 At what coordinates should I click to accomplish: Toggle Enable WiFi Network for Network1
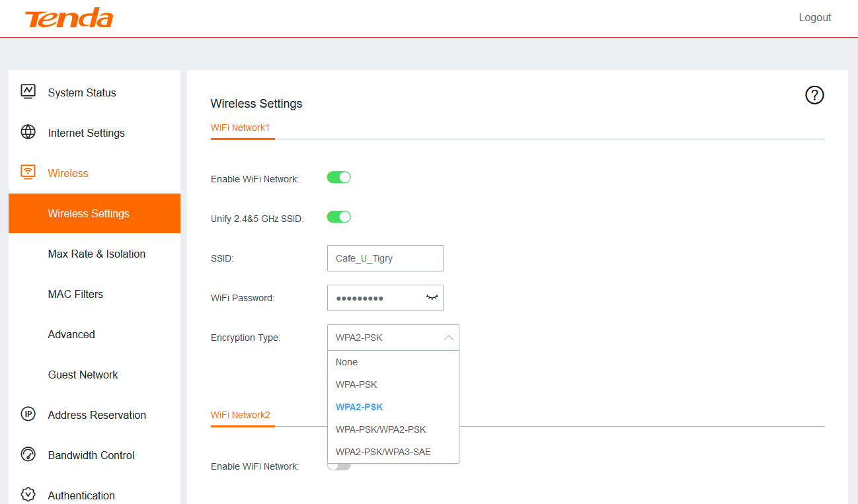[338, 177]
